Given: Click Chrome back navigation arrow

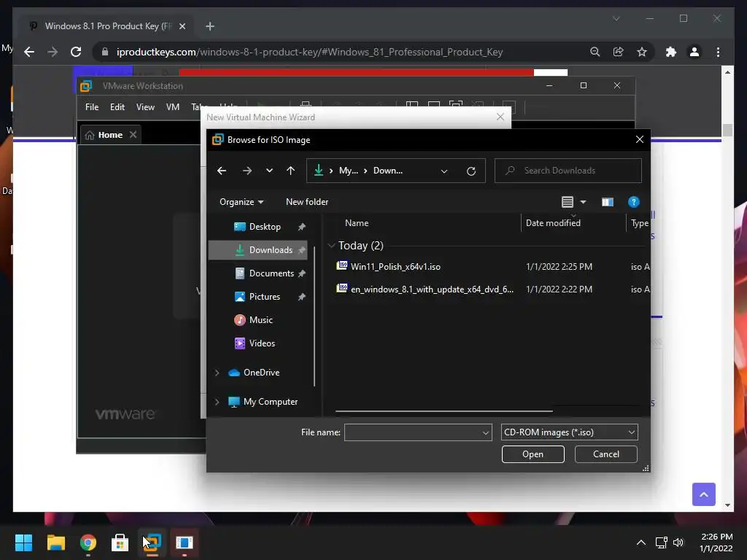Looking at the screenshot, I should pyautogui.click(x=29, y=52).
